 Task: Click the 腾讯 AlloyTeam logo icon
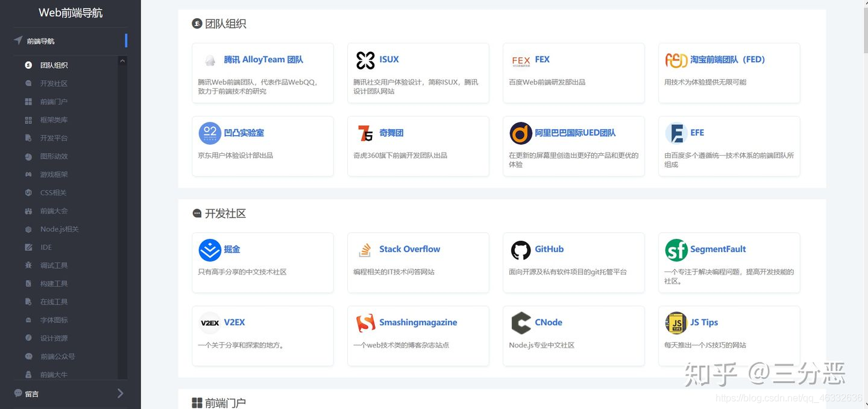[210, 60]
